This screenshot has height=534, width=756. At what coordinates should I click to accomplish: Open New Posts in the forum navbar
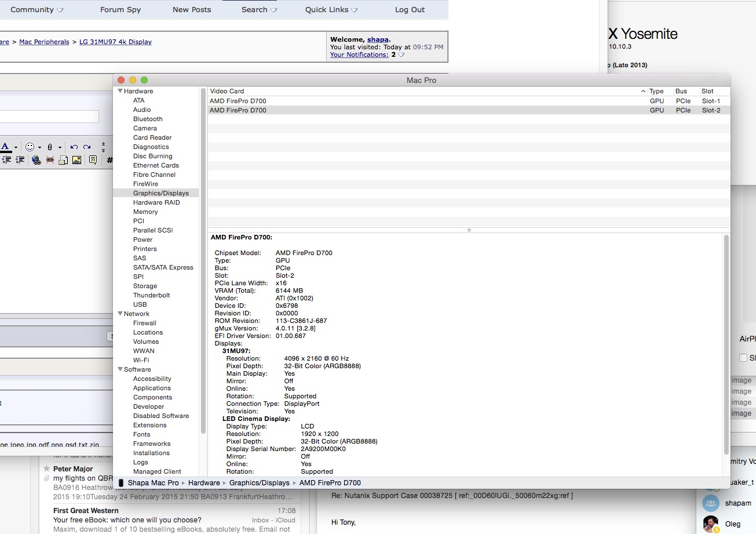pos(192,10)
